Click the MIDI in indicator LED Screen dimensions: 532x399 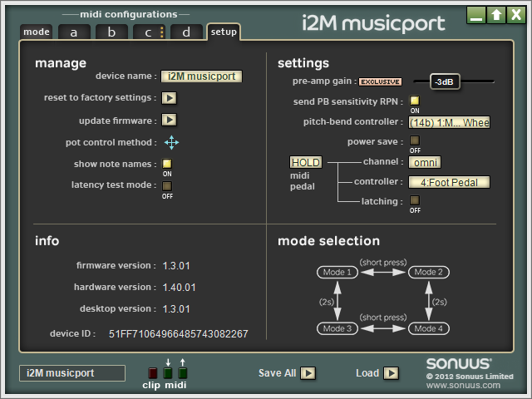coord(168,373)
